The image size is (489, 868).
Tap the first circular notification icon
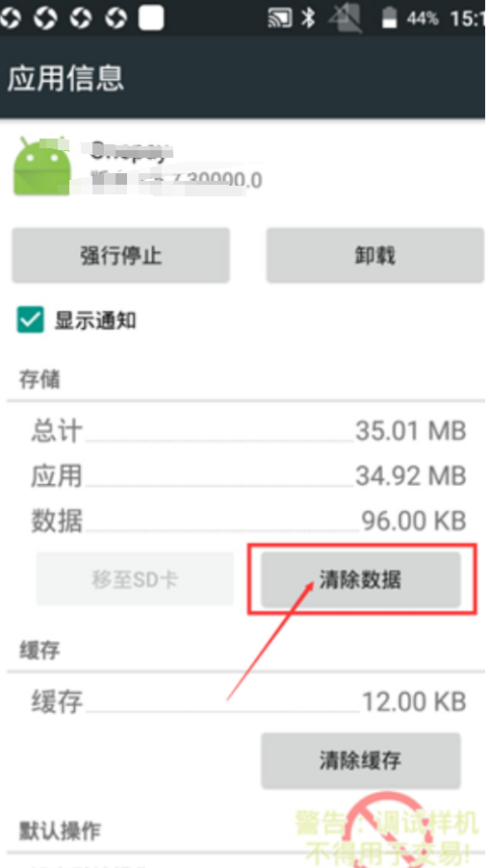10,18
